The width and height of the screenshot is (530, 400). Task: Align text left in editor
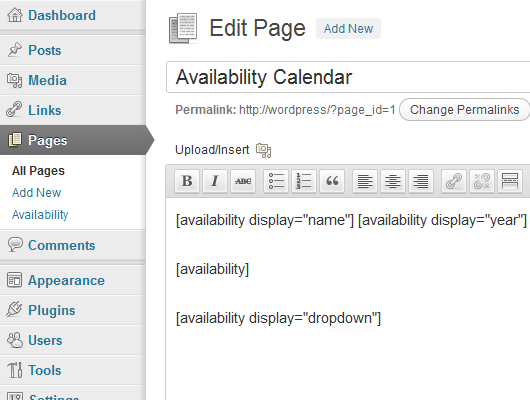[x=365, y=181]
